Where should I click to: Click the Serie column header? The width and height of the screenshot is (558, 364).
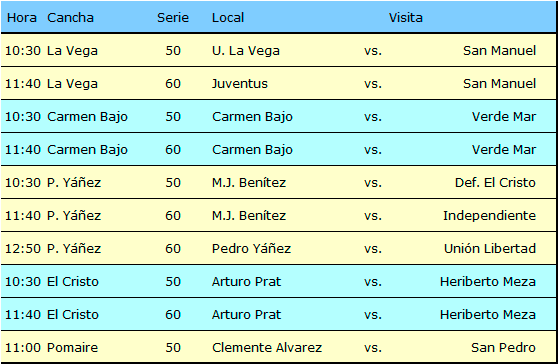pyautogui.click(x=173, y=17)
